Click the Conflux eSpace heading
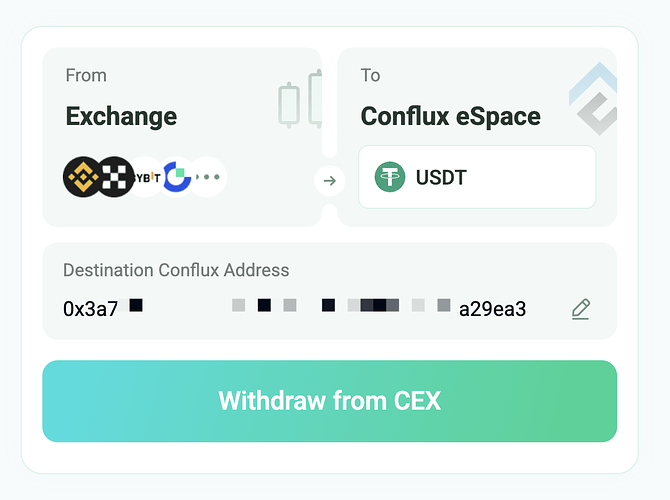The width and height of the screenshot is (670, 500). 450,117
